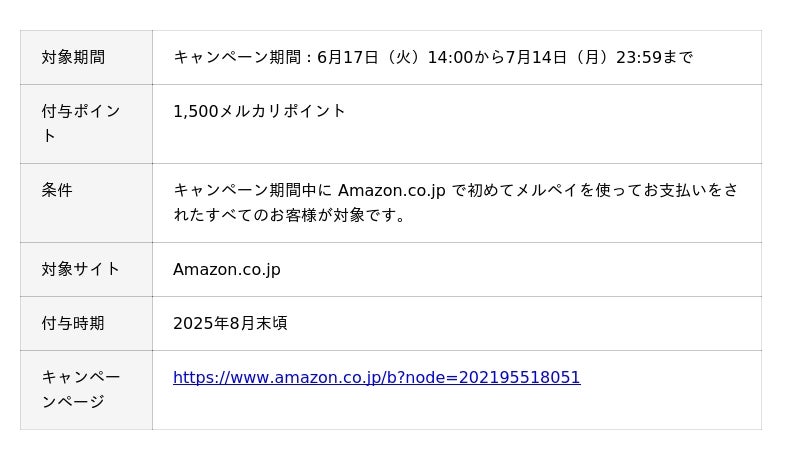Open the Amazon campaign page link
The height and width of the screenshot is (460, 800).
click(376, 378)
